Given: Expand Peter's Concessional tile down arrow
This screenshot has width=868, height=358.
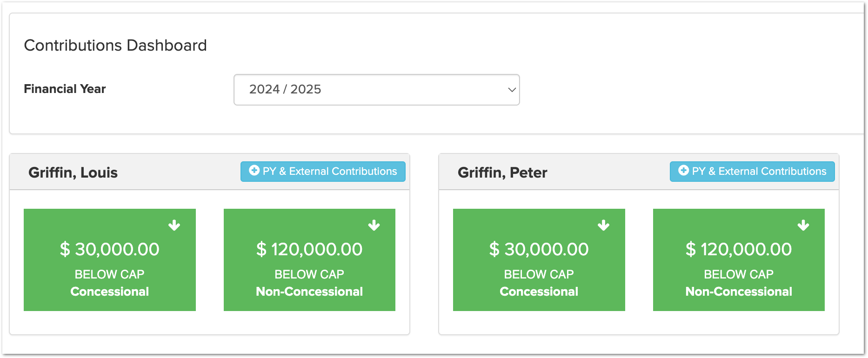Looking at the screenshot, I should [x=604, y=225].
